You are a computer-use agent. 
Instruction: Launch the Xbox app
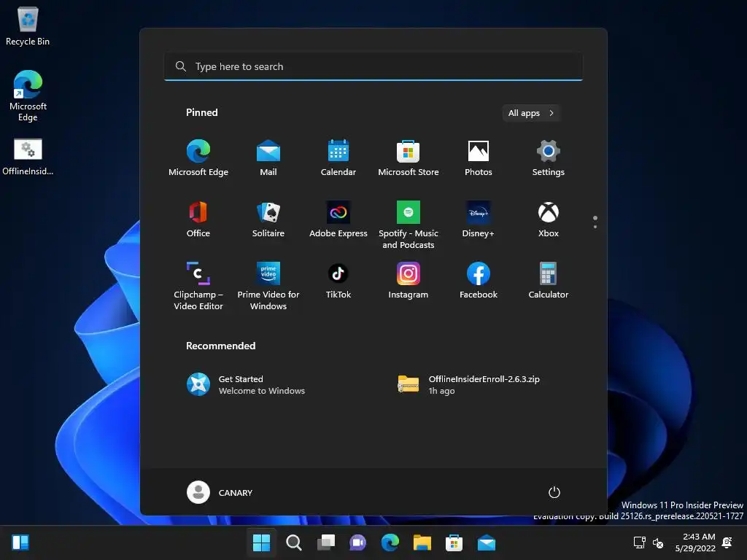click(x=549, y=219)
